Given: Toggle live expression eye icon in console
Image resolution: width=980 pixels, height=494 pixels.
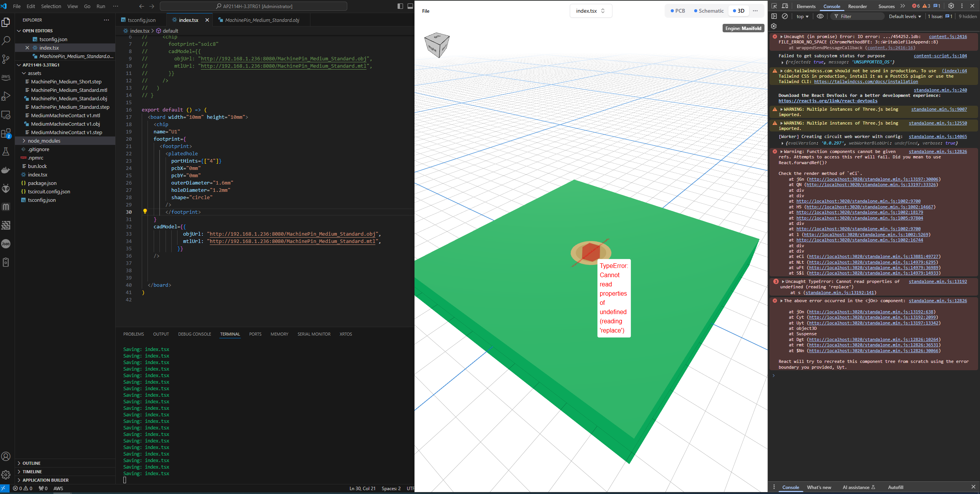Looking at the screenshot, I should (820, 16).
